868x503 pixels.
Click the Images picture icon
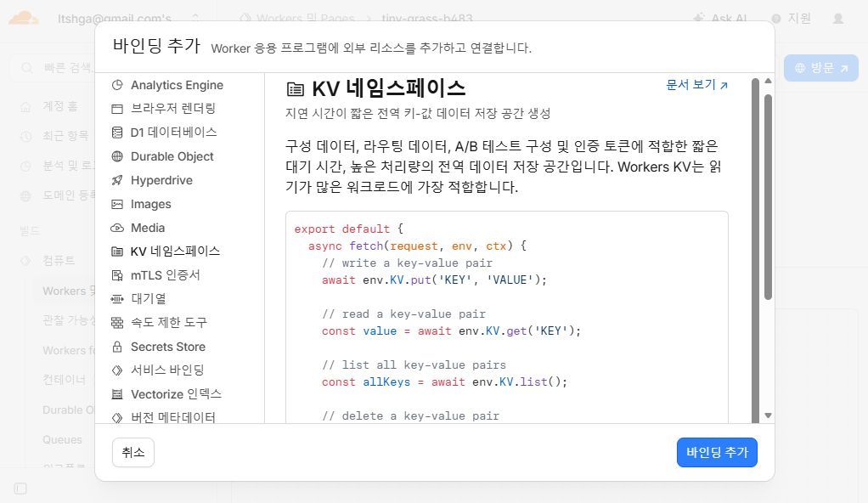point(117,205)
